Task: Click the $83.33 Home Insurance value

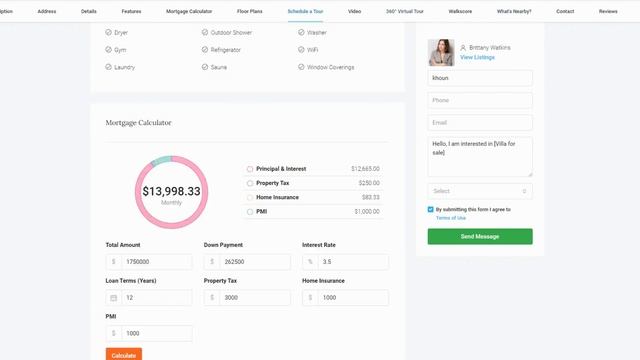Action: [371, 198]
